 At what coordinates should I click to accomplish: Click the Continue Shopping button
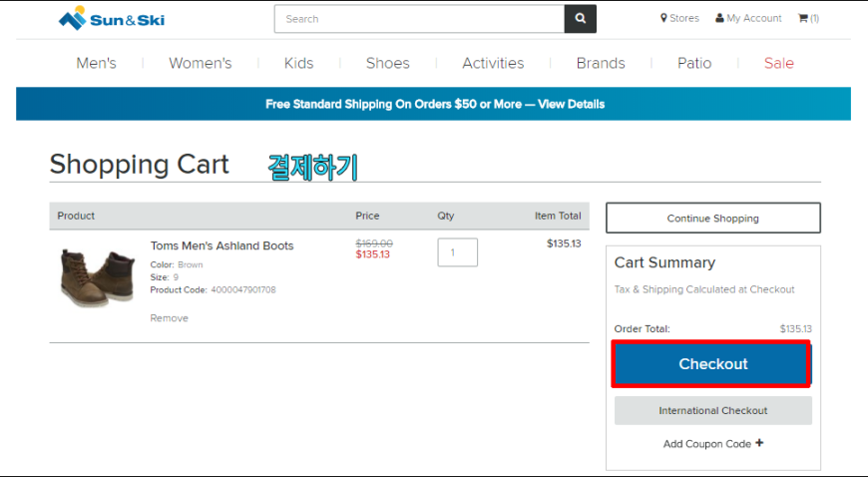point(713,218)
